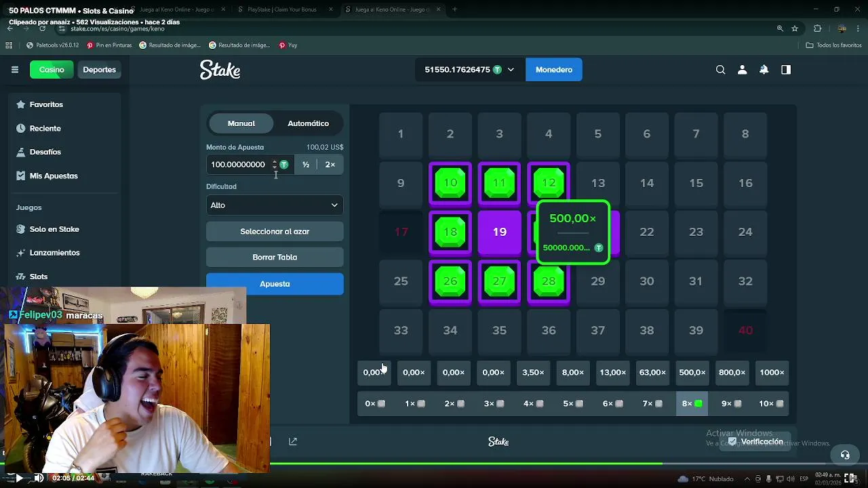Open the Paletools v26.0.12 bookmark

click(53, 45)
